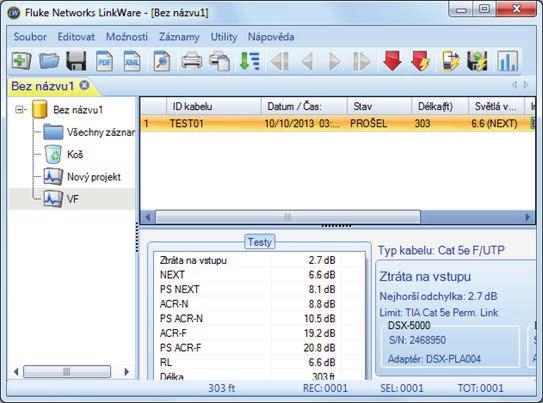543x403 pixels.
Task: Click Adaptér: DSX-PLA004 text
Action: (x=434, y=359)
